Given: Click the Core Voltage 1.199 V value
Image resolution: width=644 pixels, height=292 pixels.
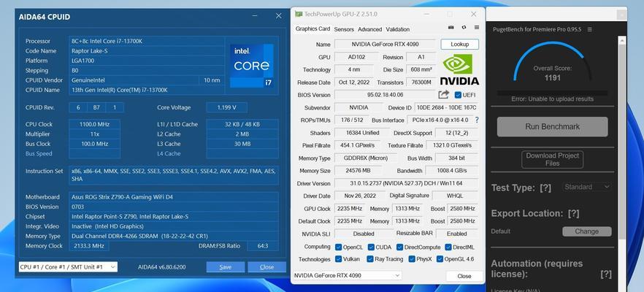Looking at the screenshot, I should 226,107.
